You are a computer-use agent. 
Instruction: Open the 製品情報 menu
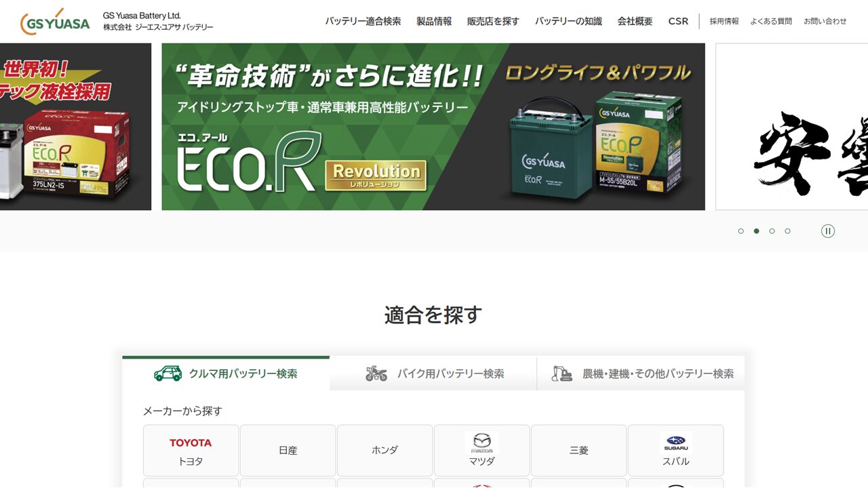[x=434, y=21]
